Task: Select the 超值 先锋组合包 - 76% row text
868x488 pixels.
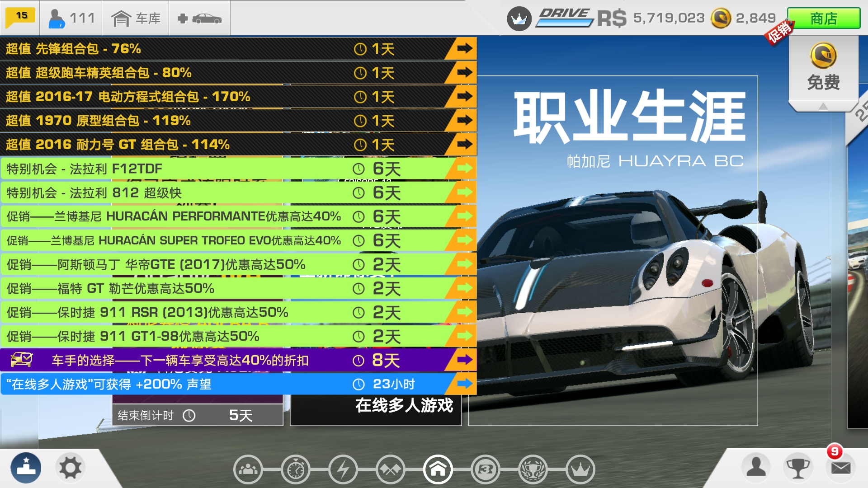Action: coord(73,48)
